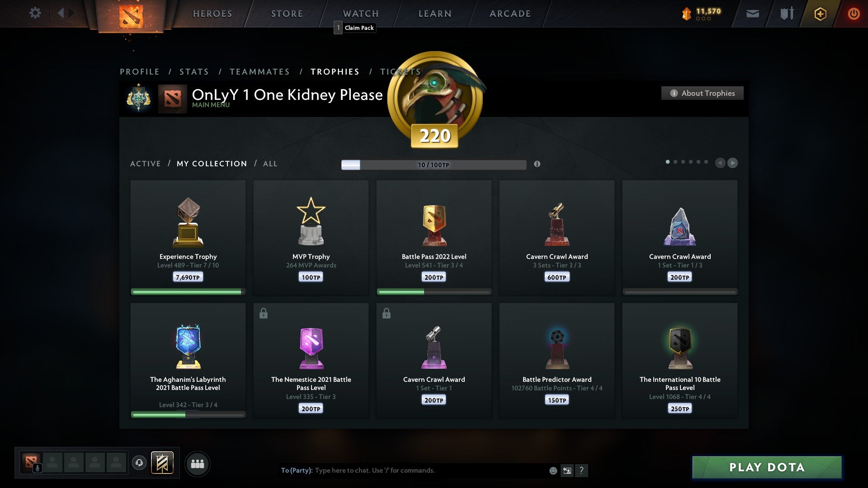This screenshot has width=868, height=488.
Task: Click the emoticon smiley in chat bar
Action: 553,470
